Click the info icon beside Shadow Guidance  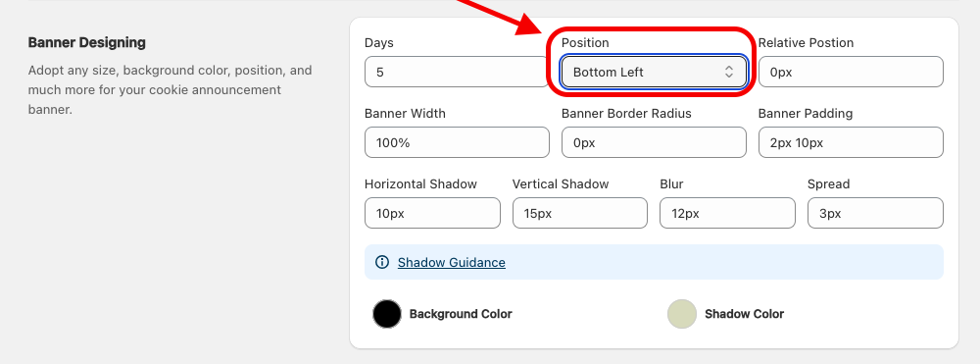click(x=381, y=262)
